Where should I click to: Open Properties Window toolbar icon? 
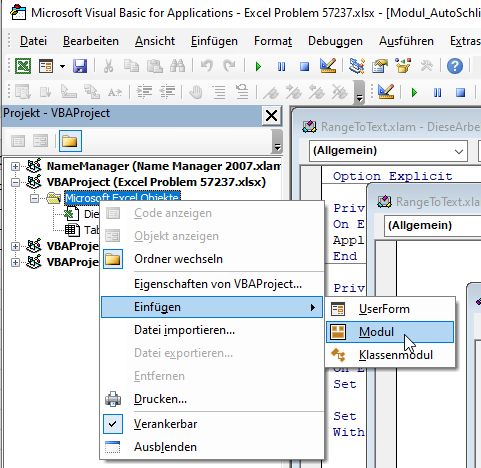[x=380, y=66]
